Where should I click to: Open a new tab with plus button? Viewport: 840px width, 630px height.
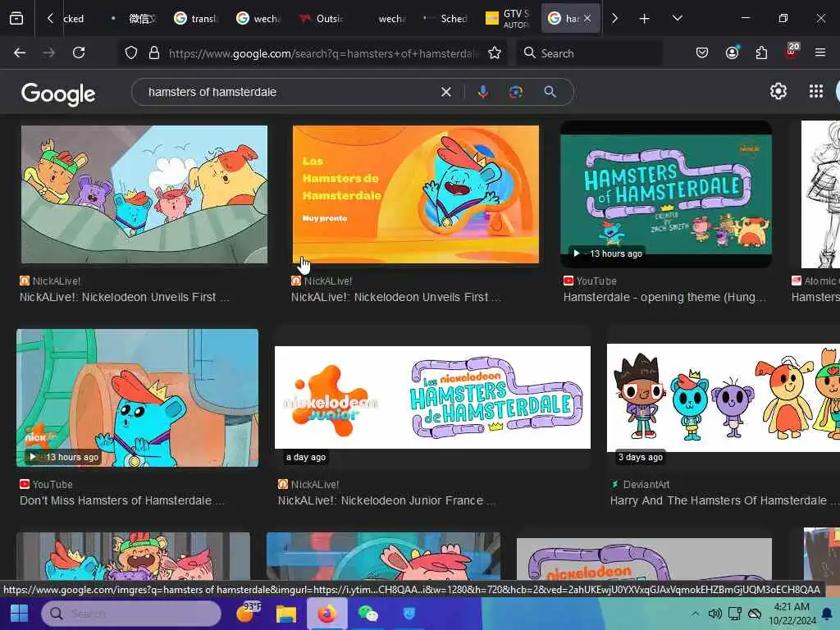[x=645, y=18]
